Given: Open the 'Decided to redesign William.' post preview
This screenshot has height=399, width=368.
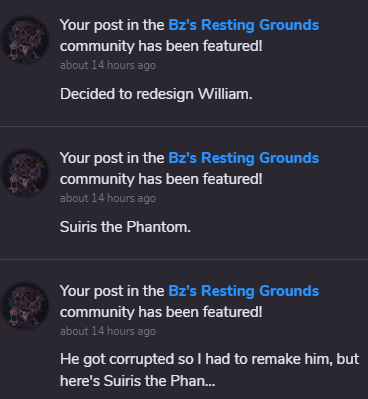Looking at the screenshot, I should tap(156, 94).
